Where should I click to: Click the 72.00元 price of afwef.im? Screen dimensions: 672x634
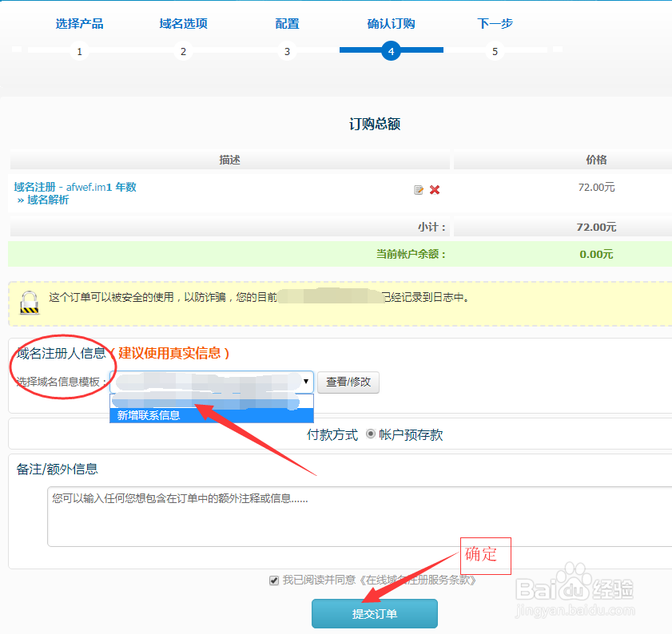(596, 187)
